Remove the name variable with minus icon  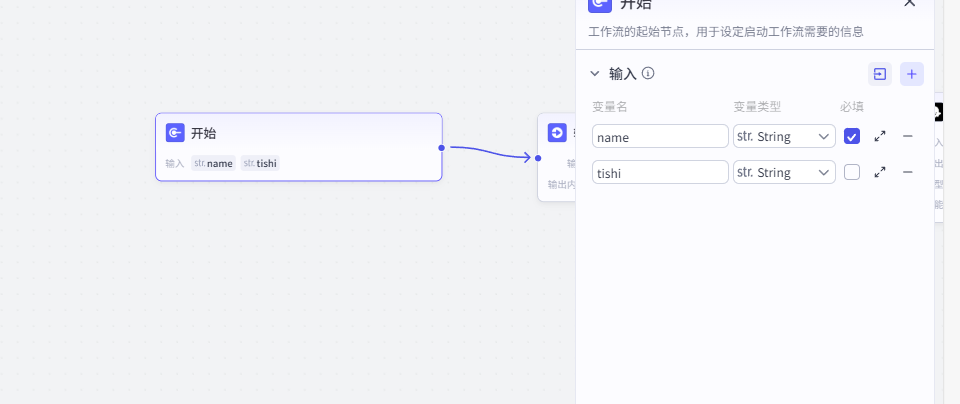(908, 136)
